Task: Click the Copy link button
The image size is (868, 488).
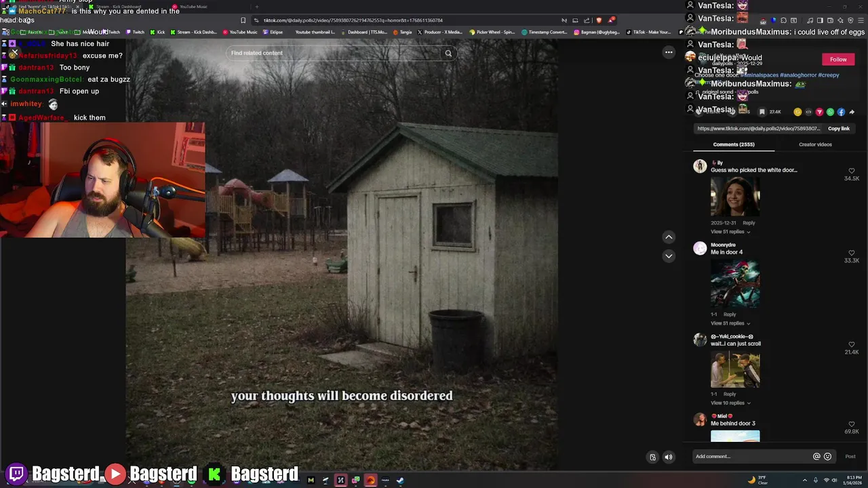Action: pyautogui.click(x=839, y=129)
